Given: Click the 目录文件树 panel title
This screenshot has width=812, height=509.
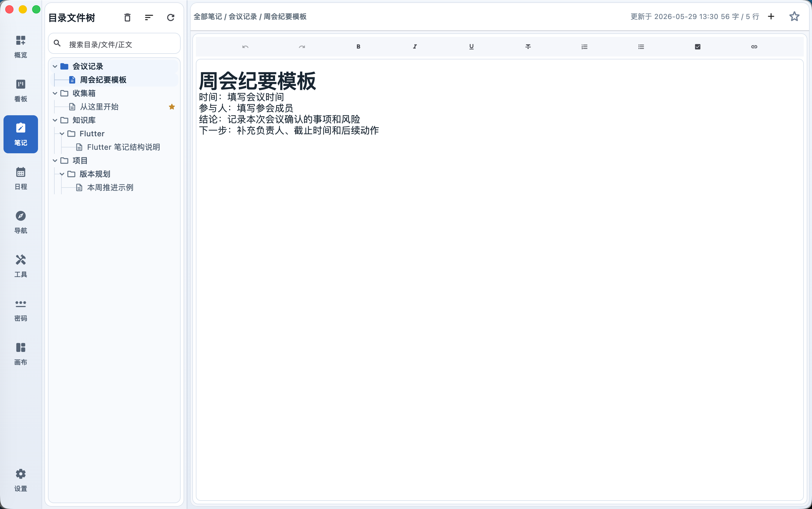Looking at the screenshot, I should [72, 18].
